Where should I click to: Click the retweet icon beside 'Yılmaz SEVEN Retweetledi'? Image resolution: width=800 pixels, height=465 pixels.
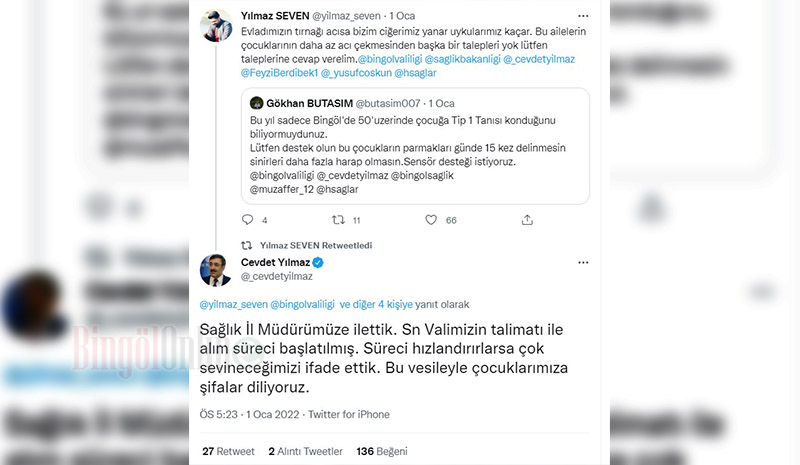246,246
